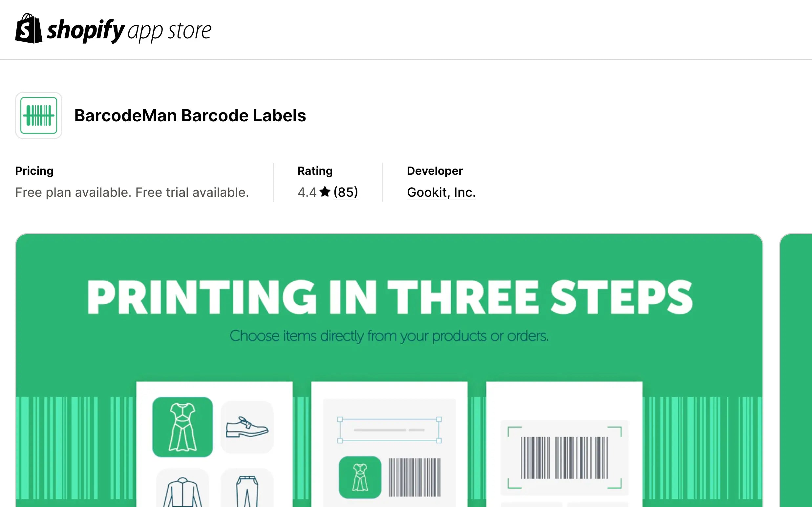This screenshot has width=812, height=507.
Task: Click the 4.4 rating value
Action: click(x=307, y=193)
